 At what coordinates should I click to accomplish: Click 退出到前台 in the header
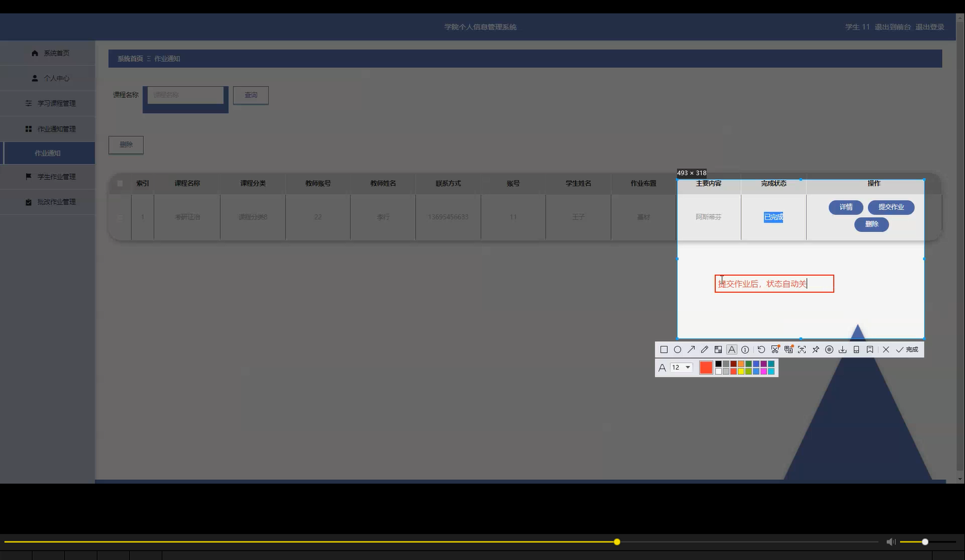pos(892,27)
